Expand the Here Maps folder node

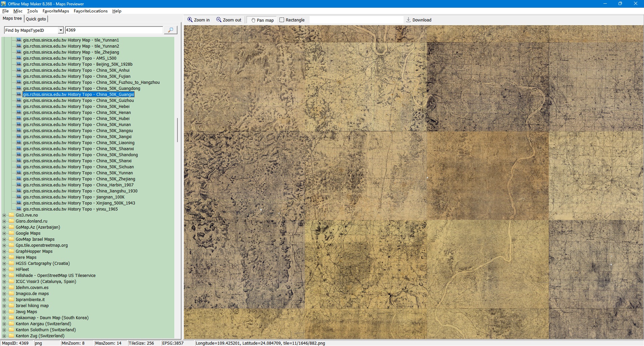click(4, 257)
